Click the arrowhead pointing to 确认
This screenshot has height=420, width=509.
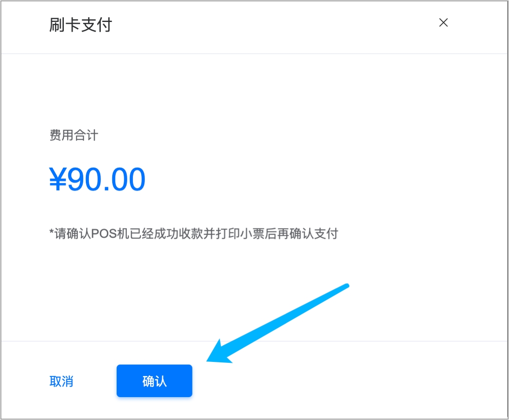[219, 353]
